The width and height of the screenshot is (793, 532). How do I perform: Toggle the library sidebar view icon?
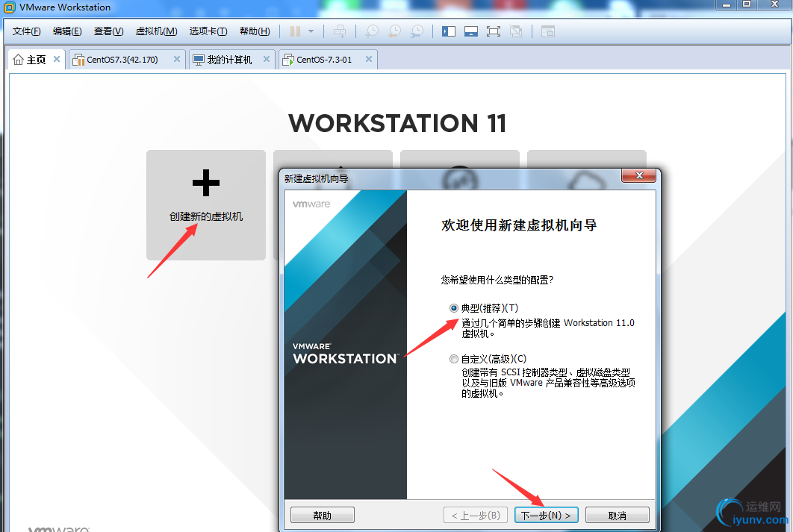point(449,31)
